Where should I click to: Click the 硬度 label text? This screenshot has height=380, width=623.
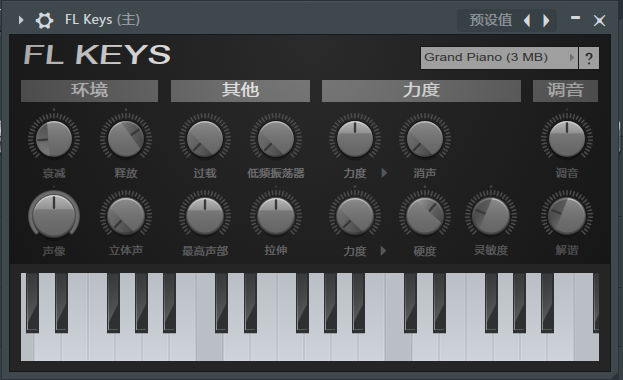425,251
